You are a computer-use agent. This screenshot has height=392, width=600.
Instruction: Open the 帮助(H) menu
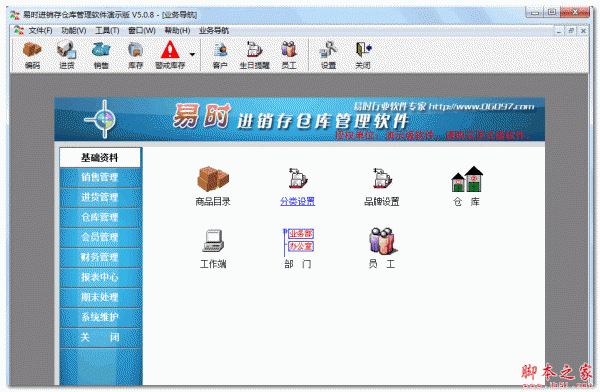click(177, 31)
